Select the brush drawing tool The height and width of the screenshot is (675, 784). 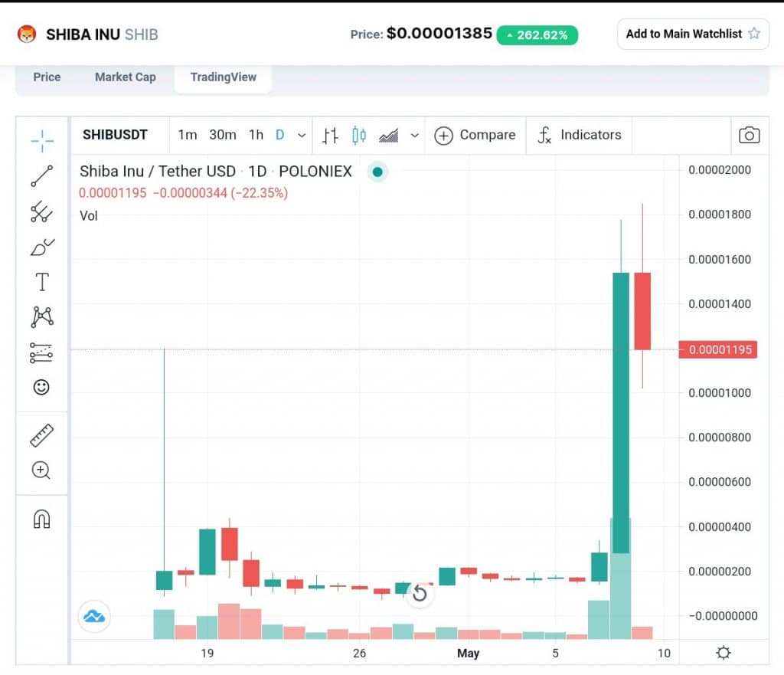42,247
